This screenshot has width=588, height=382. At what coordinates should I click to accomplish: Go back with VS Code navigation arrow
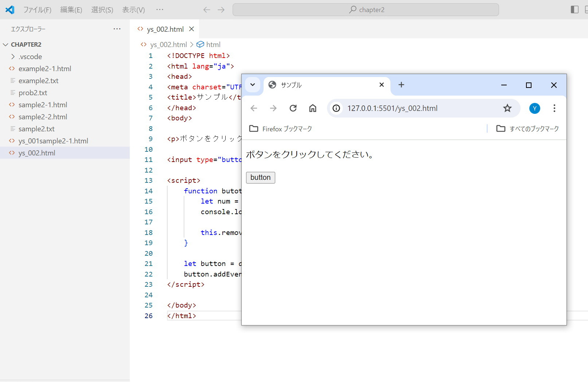[x=207, y=10]
